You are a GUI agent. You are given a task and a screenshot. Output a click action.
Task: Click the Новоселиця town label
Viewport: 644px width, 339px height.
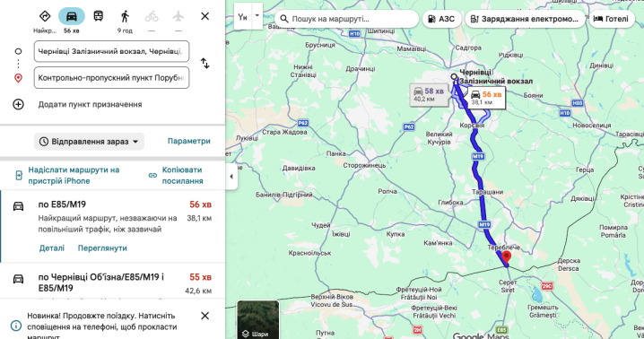pos(591,126)
